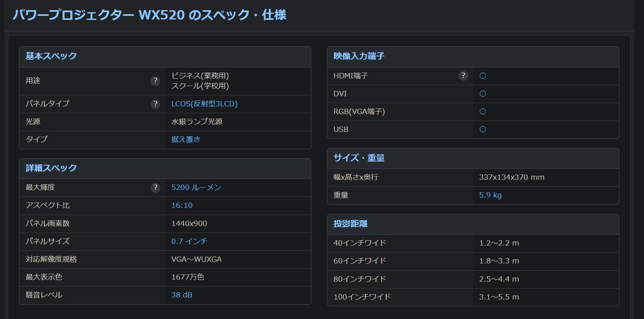Click the 投影距離 section heading

350,224
